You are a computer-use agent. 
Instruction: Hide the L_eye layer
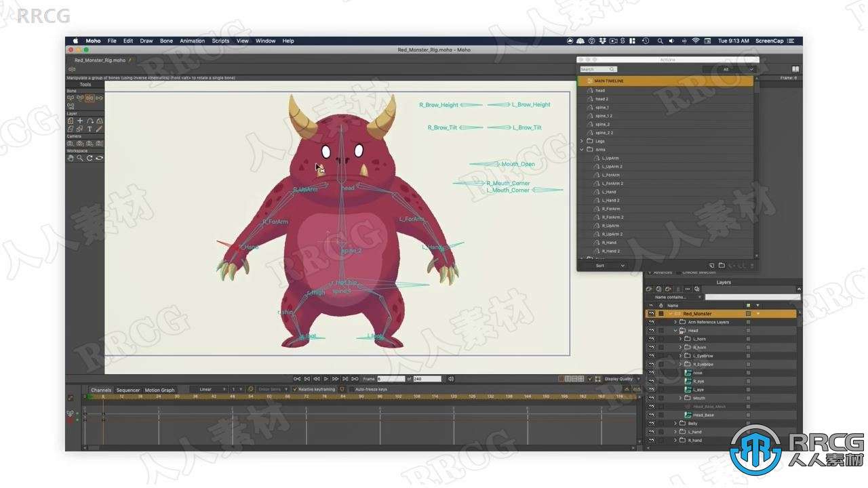click(652, 390)
